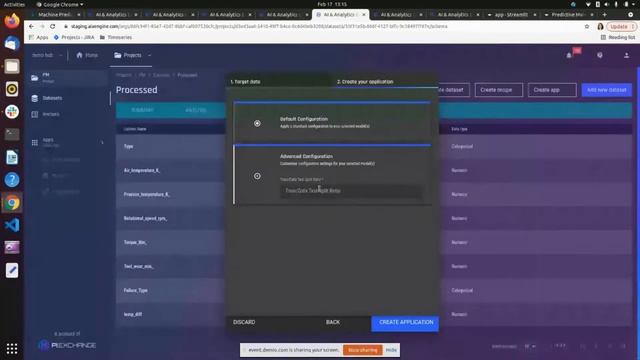Open the Google Chrome app menu in top bar

tap(60, 4)
